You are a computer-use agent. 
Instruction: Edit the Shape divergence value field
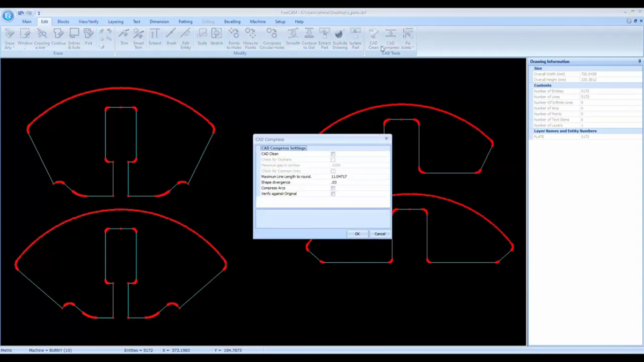360,182
